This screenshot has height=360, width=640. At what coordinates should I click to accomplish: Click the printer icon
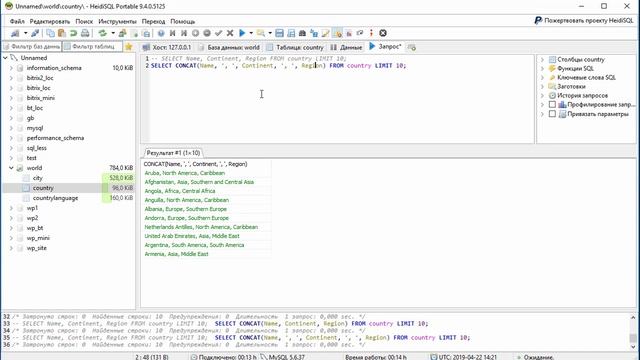tap(85, 33)
